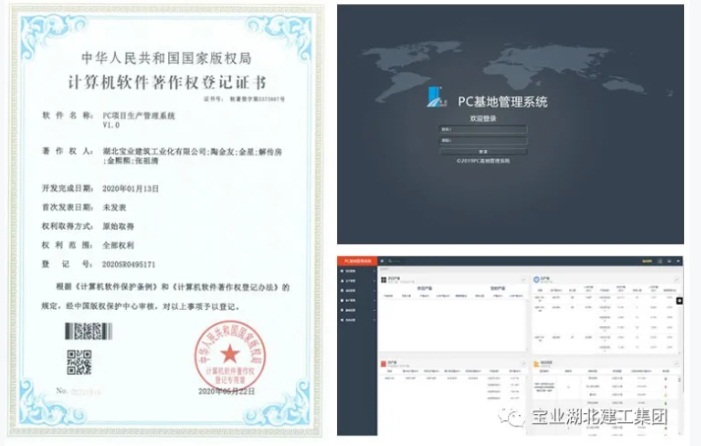Image resolution: width=701 pixels, height=446 pixels.
Task: Expand the chevron of the first sidebar item
Action: (x=374, y=271)
